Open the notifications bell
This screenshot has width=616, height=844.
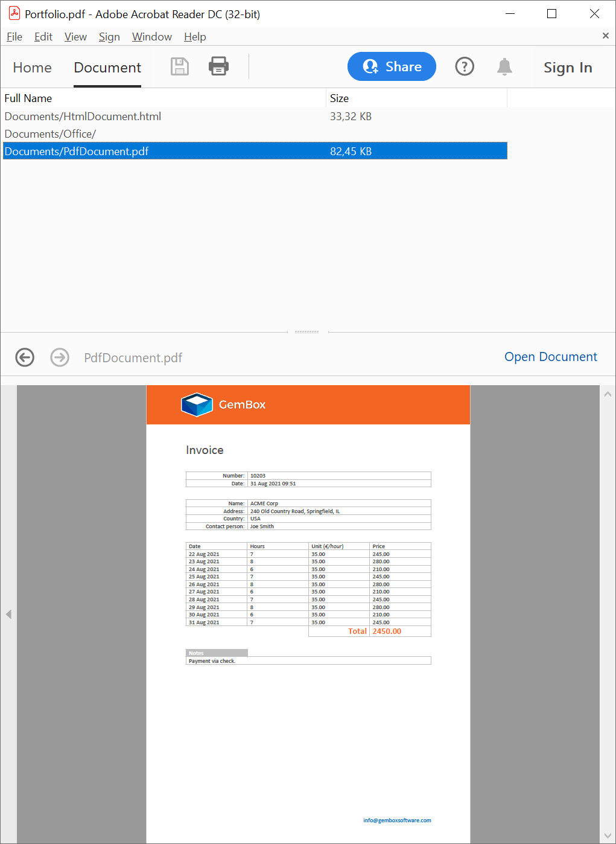tap(504, 66)
